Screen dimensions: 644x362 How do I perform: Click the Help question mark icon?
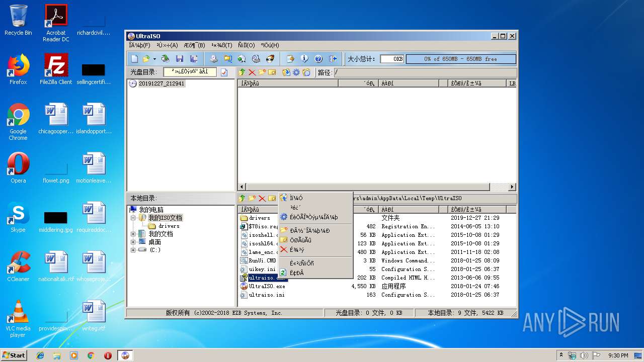318,59
